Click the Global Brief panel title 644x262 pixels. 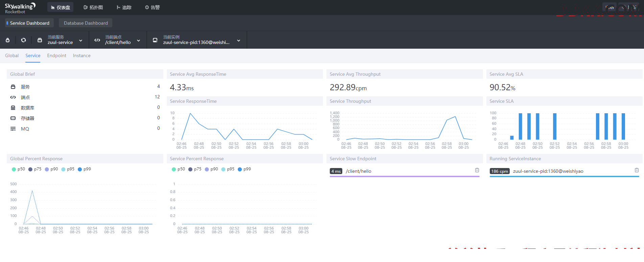coord(22,74)
